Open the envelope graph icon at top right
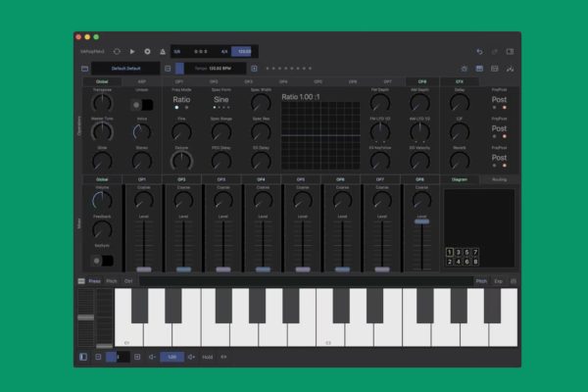This screenshot has width=588, height=392. [x=510, y=69]
